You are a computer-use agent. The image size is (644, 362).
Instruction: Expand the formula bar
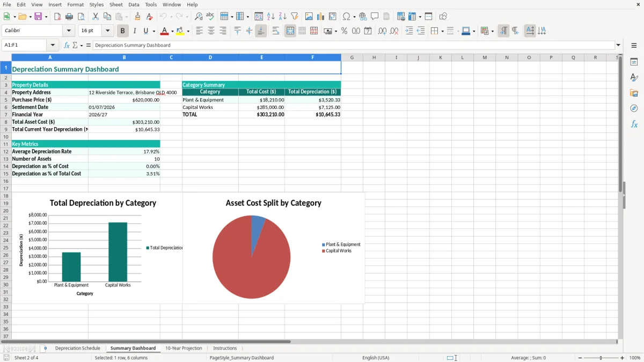coord(619,45)
